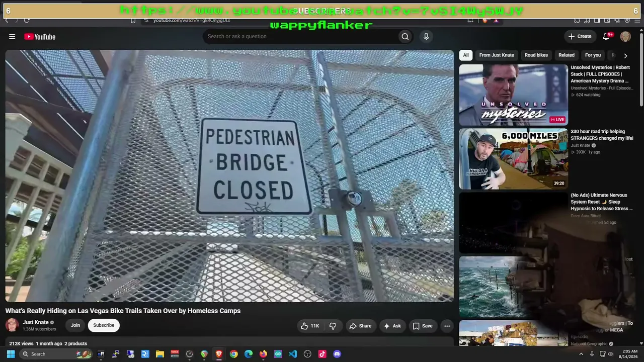This screenshot has width=644, height=362.
Task: Click the Pedestrian Bridge Closed video player
Action: (x=229, y=175)
